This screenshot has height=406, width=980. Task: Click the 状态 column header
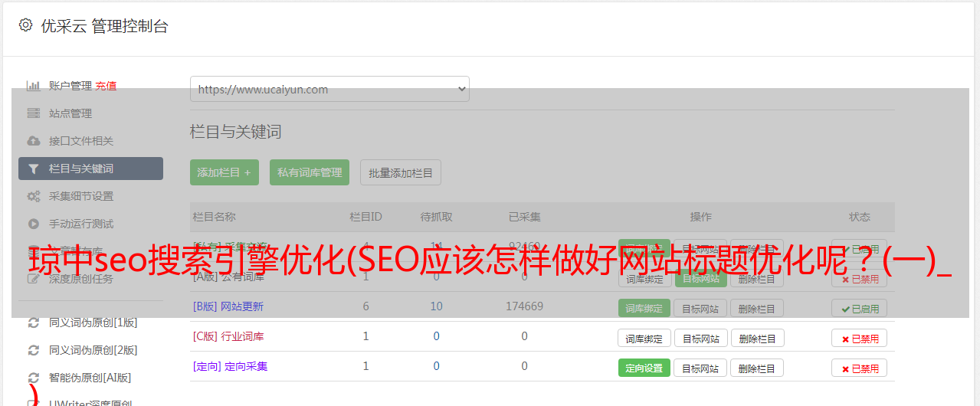[x=860, y=217]
